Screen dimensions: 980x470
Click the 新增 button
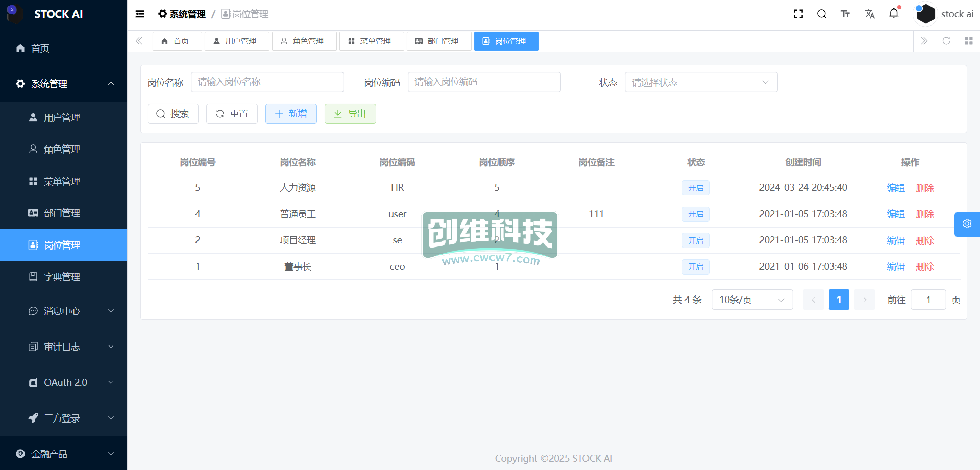[x=291, y=114]
